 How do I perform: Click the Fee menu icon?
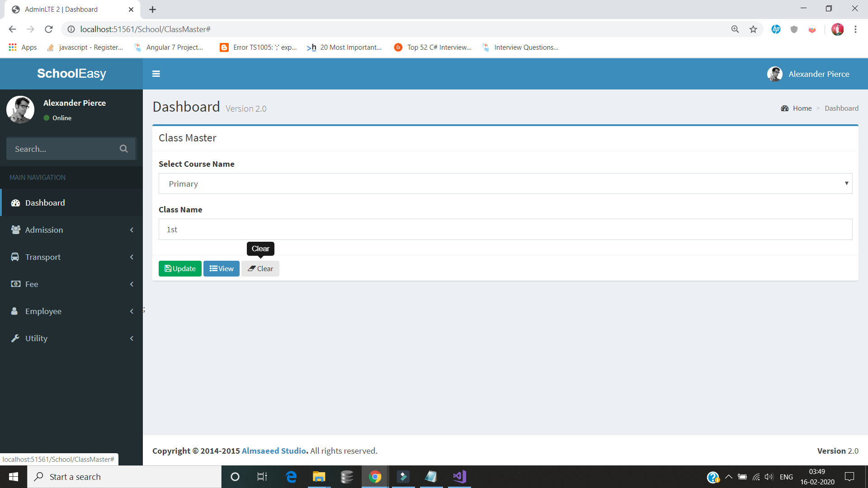pyautogui.click(x=15, y=284)
